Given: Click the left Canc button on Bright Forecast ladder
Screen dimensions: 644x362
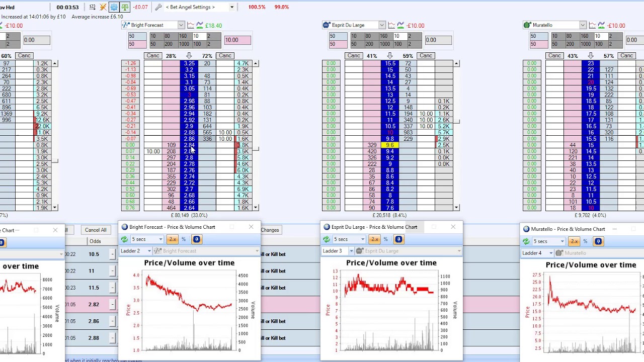Looking at the screenshot, I should 153,56.
